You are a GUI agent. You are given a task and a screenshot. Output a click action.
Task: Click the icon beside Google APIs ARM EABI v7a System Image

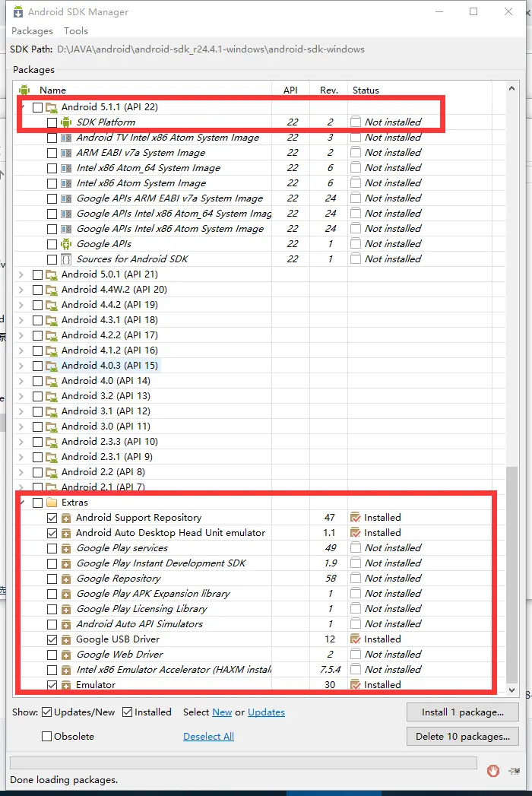(66, 198)
